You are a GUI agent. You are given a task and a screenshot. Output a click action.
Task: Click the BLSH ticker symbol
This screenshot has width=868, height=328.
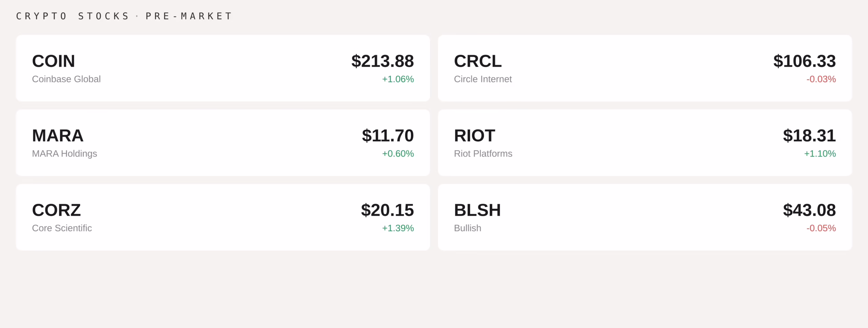pyautogui.click(x=477, y=209)
